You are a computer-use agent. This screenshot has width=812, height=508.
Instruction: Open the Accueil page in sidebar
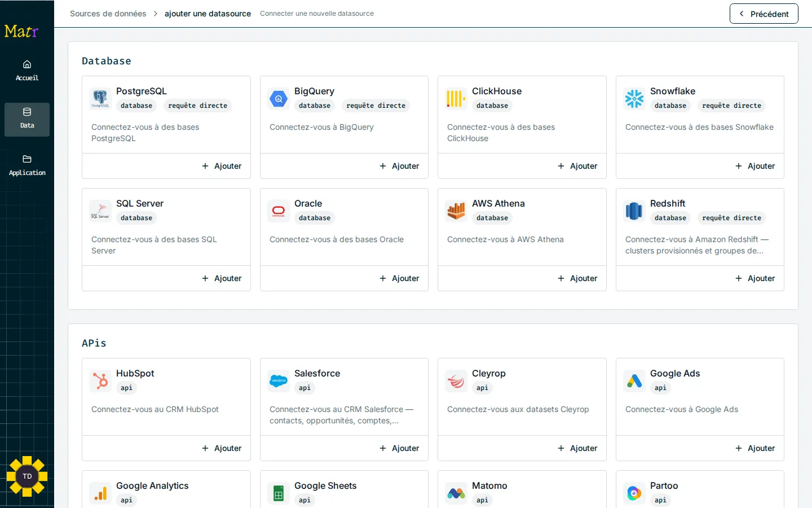click(x=27, y=71)
